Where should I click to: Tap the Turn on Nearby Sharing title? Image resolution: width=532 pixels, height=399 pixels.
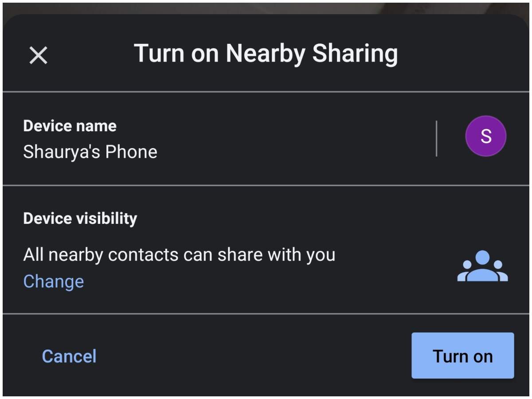click(x=266, y=54)
